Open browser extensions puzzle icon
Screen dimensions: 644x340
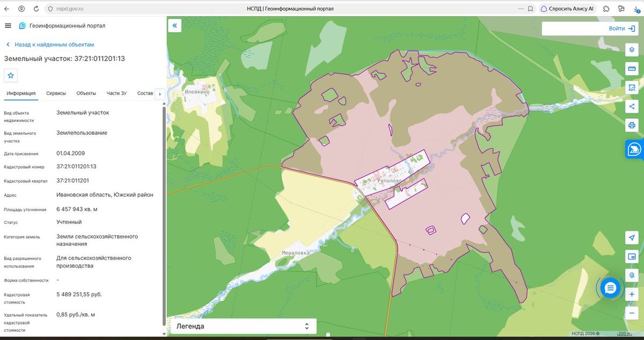[606, 9]
